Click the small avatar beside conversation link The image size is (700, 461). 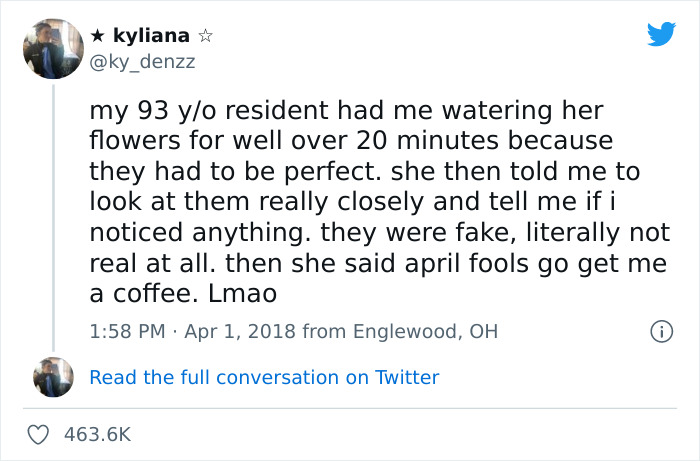53,378
